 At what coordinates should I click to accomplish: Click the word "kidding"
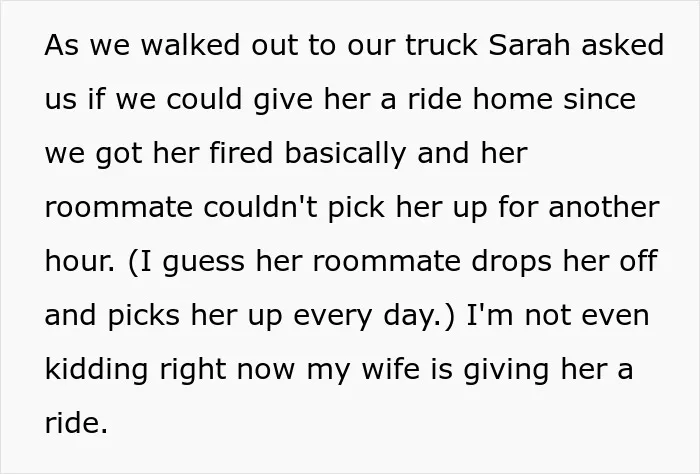96,370
